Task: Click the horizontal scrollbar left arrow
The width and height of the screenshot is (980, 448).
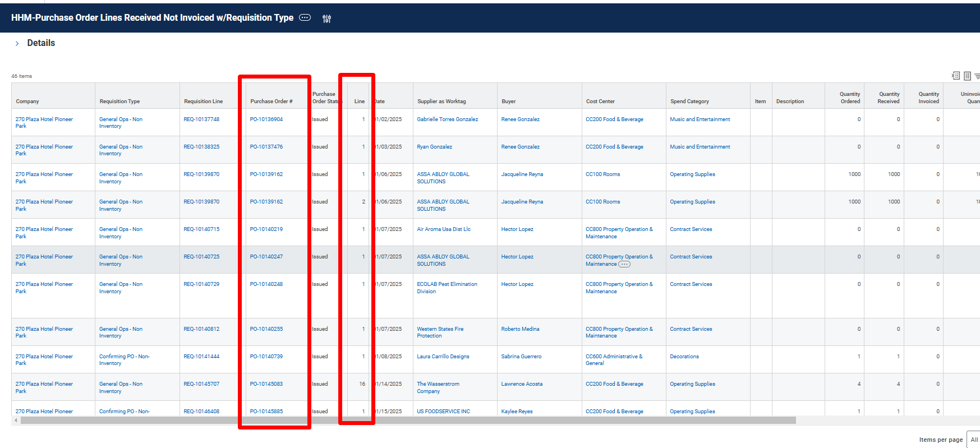Action: 16,420
